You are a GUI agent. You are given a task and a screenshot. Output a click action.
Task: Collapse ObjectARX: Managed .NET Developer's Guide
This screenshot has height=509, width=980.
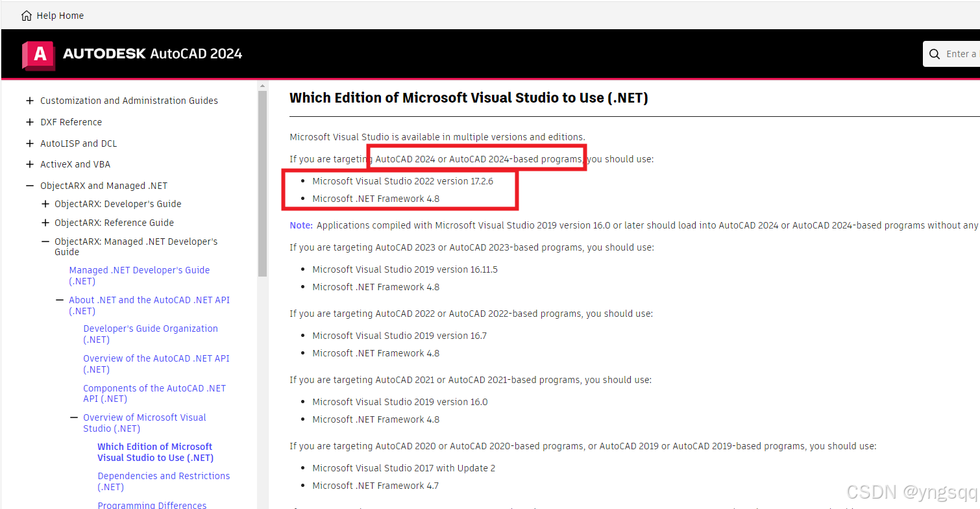tap(45, 242)
